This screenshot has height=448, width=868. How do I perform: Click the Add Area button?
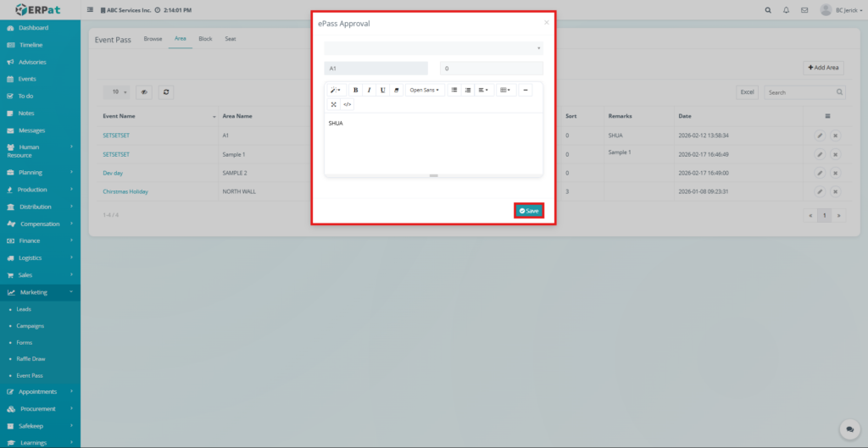click(x=823, y=68)
